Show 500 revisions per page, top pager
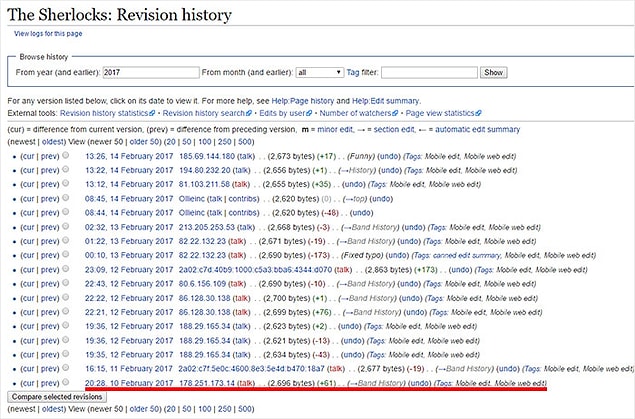Screen dimensions: 635x419 245,142
